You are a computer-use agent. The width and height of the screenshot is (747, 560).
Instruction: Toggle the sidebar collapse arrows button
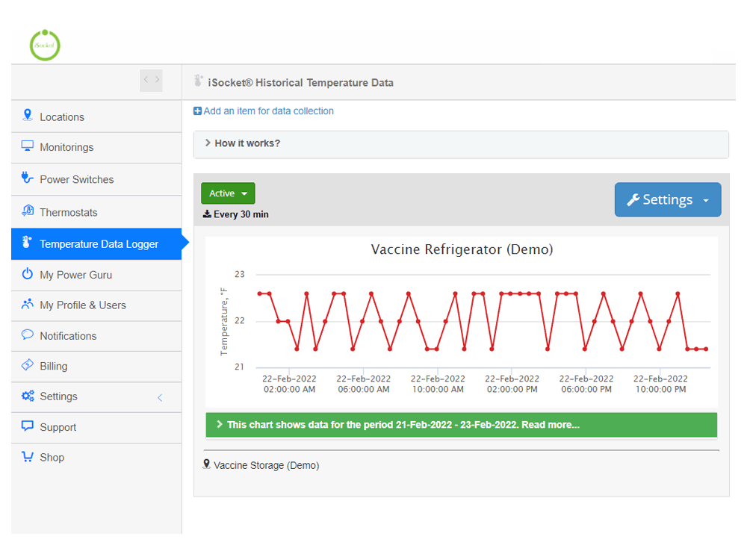(151, 81)
